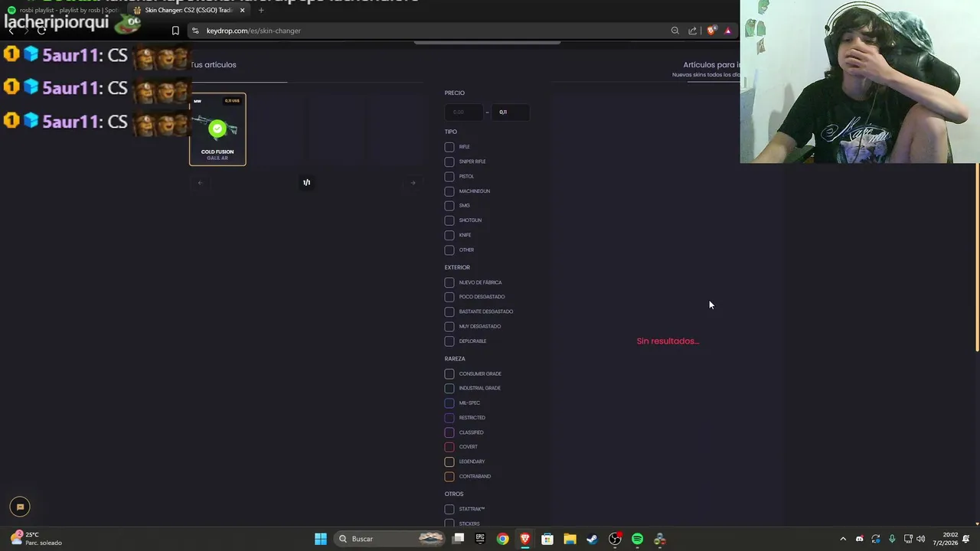Open Google Chrome from the taskbar

tap(502, 539)
